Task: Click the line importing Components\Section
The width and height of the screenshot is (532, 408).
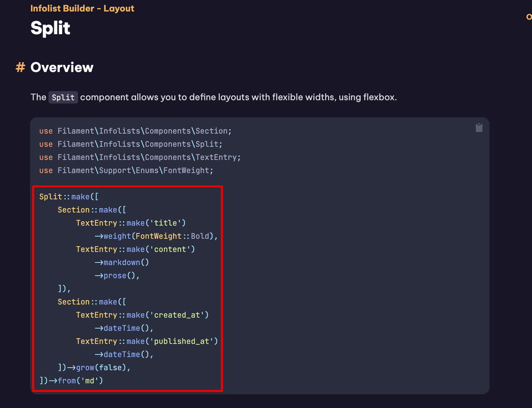Action: click(x=135, y=131)
